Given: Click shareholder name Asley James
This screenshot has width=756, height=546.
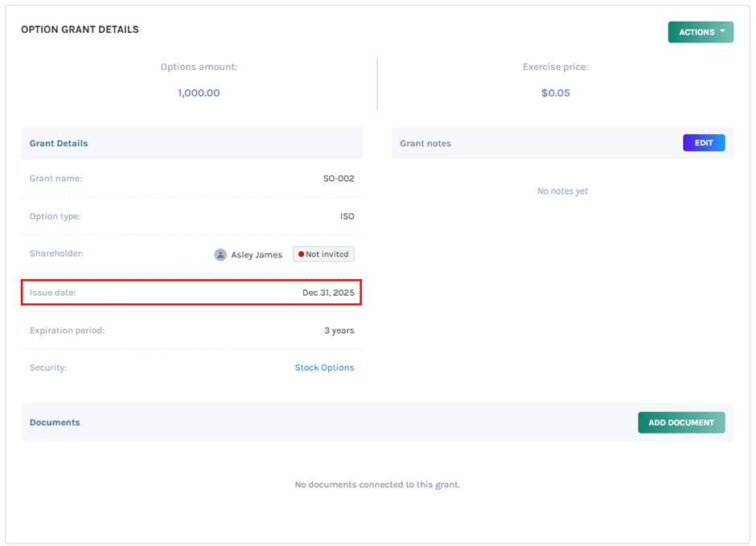Looking at the screenshot, I should point(257,255).
